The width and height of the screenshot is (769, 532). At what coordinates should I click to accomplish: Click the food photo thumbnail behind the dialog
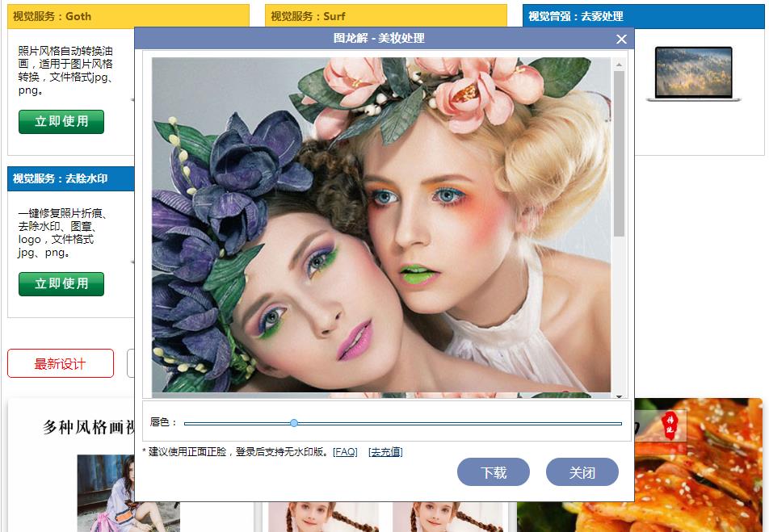[x=699, y=465]
